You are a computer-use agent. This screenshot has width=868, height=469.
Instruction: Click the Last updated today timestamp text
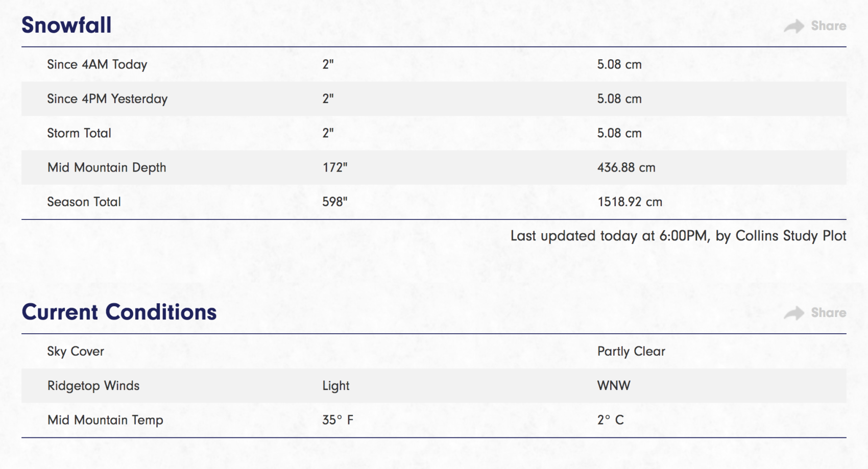click(679, 236)
